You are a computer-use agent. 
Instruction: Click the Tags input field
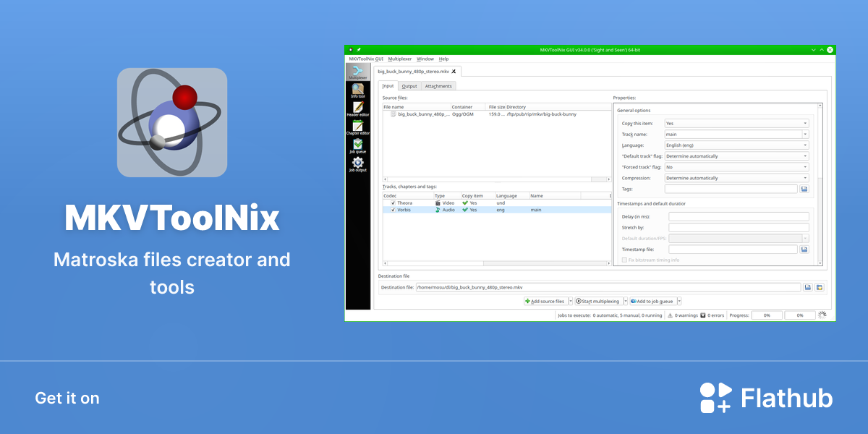(731, 189)
